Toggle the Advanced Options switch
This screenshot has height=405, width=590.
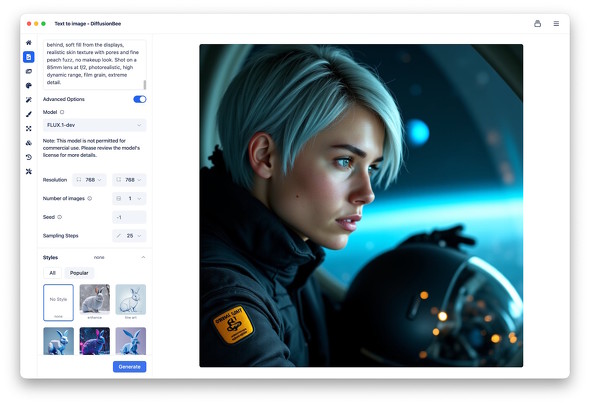(x=140, y=99)
